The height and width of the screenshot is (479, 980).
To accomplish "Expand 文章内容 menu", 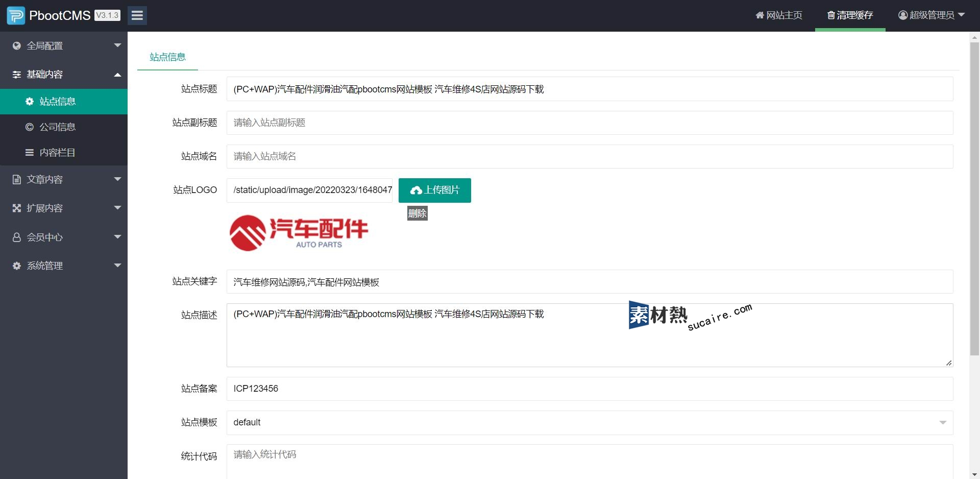I will pyautogui.click(x=64, y=180).
